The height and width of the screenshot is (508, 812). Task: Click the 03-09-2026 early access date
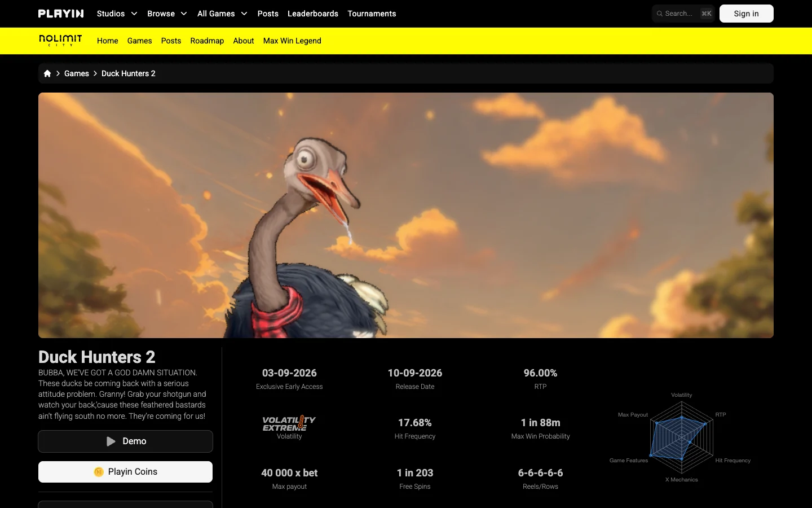tap(289, 373)
